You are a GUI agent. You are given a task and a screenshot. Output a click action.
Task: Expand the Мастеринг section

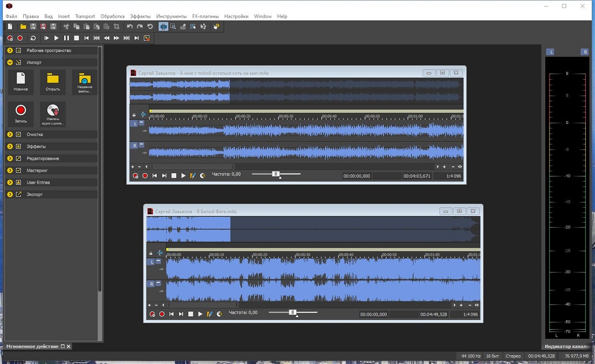click(x=10, y=170)
